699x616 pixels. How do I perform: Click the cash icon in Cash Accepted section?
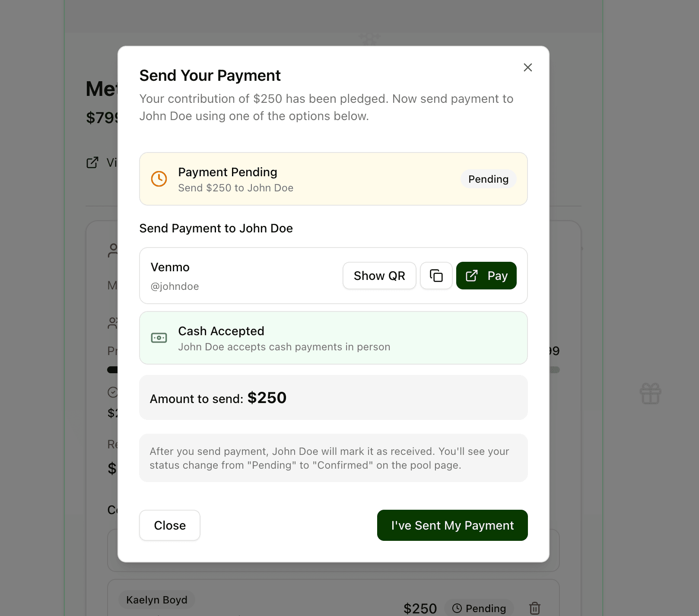(159, 338)
